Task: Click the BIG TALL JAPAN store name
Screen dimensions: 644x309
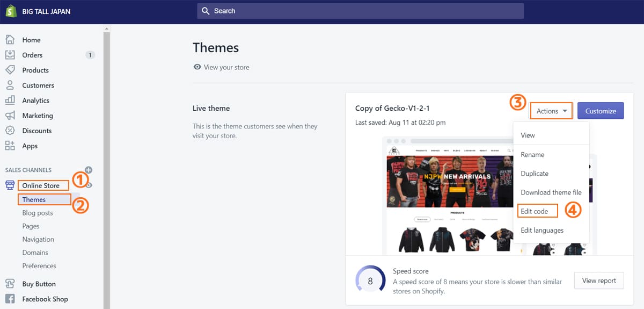Action: pos(46,11)
